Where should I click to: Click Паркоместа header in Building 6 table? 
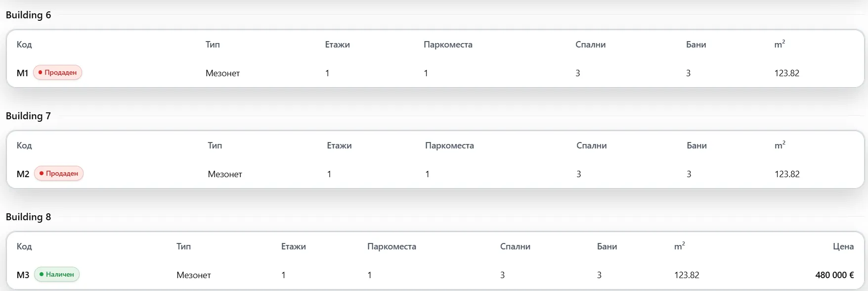point(448,45)
